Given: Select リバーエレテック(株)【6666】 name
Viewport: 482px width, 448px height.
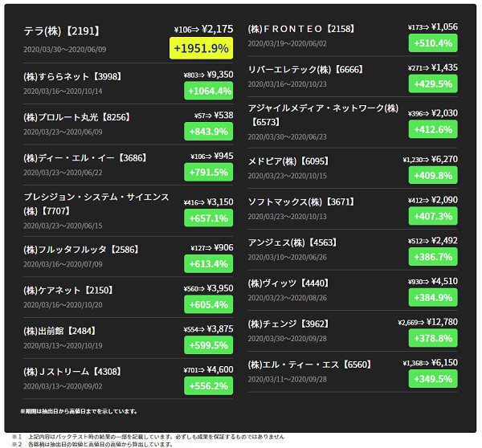Looking at the screenshot, I should click(x=306, y=69).
